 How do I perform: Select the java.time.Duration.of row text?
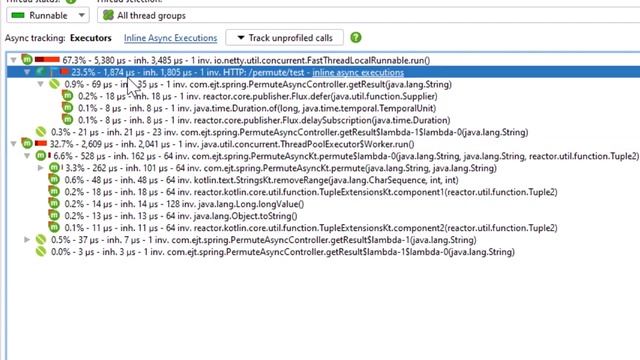pos(257,108)
